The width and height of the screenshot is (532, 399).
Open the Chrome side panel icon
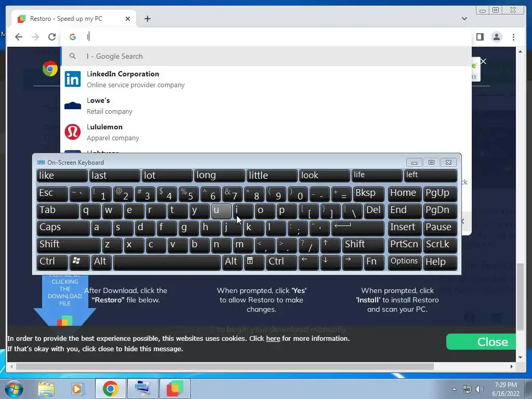tap(480, 37)
